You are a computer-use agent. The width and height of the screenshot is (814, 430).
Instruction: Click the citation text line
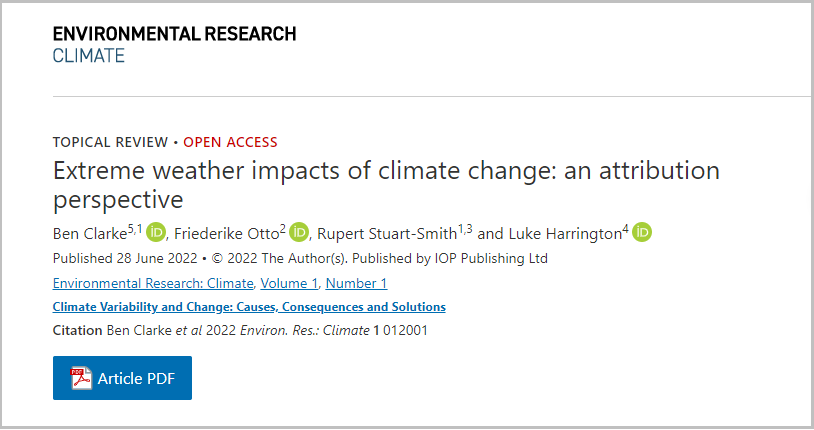pyautogui.click(x=240, y=330)
